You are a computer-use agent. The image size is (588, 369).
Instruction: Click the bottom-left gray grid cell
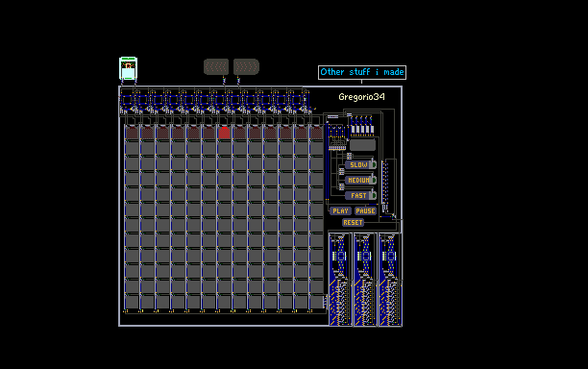pos(132,302)
